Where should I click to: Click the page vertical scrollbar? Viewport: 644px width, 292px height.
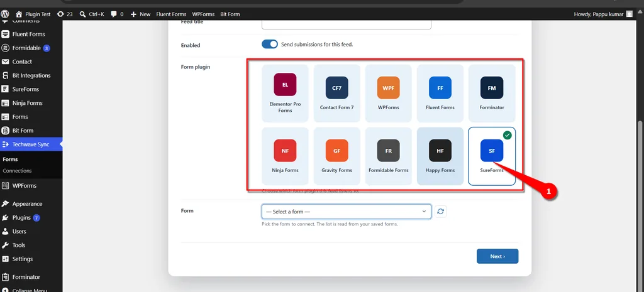(x=641, y=205)
